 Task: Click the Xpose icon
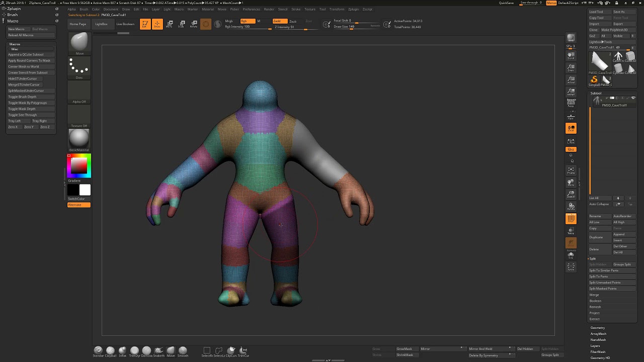pos(571,267)
